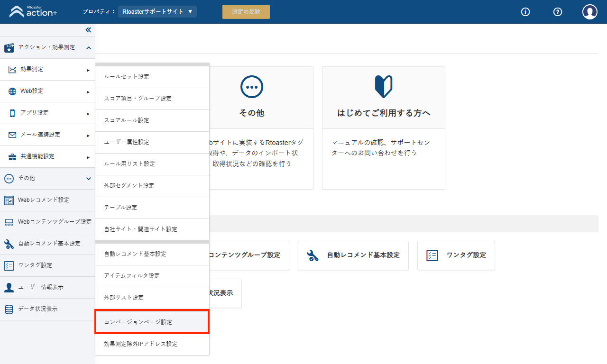Open the プロパティ dropdown Rtoasterサポートサイト
Screen dimensions: 607x364
coord(157,11)
